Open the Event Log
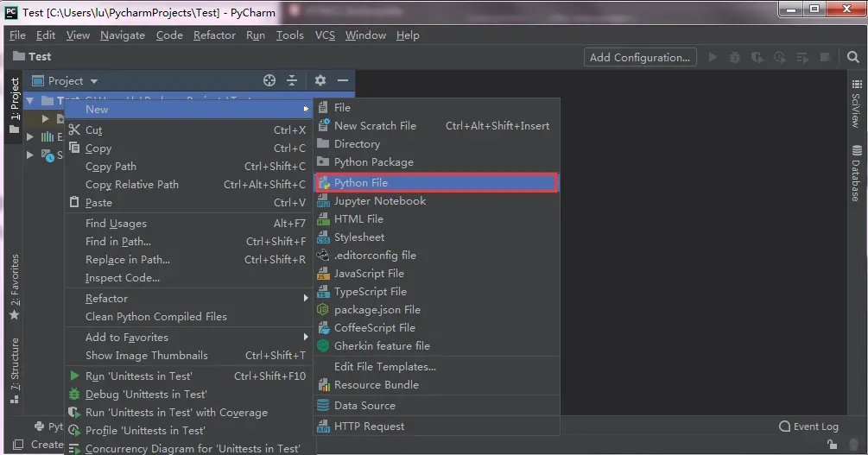Screen dimensions: 868x455 point(808,427)
